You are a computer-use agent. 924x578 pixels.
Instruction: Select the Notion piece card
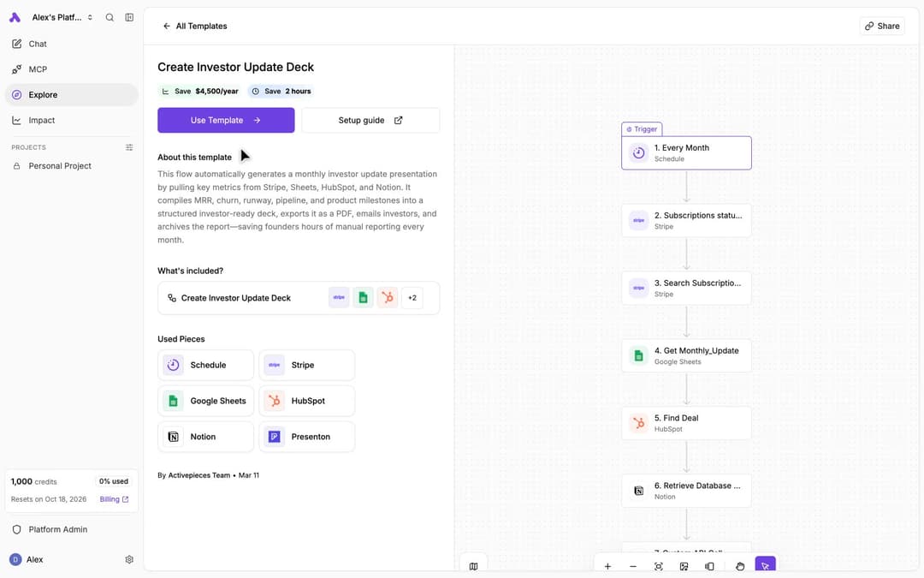click(205, 437)
